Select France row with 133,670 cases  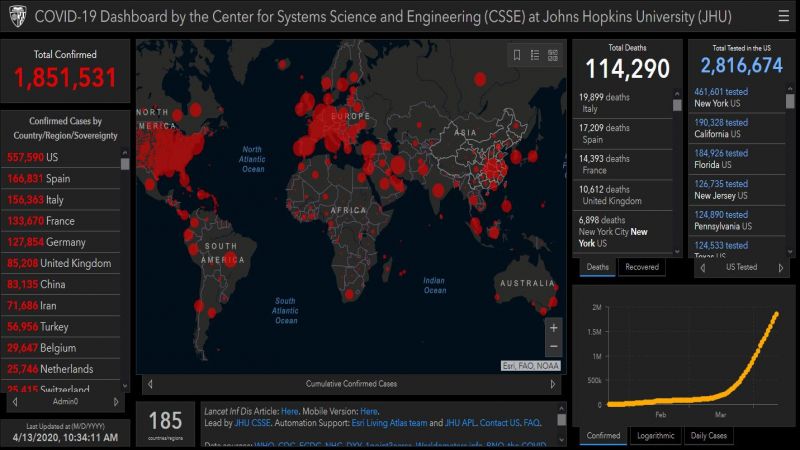pyautogui.click(x=61, y=221)
